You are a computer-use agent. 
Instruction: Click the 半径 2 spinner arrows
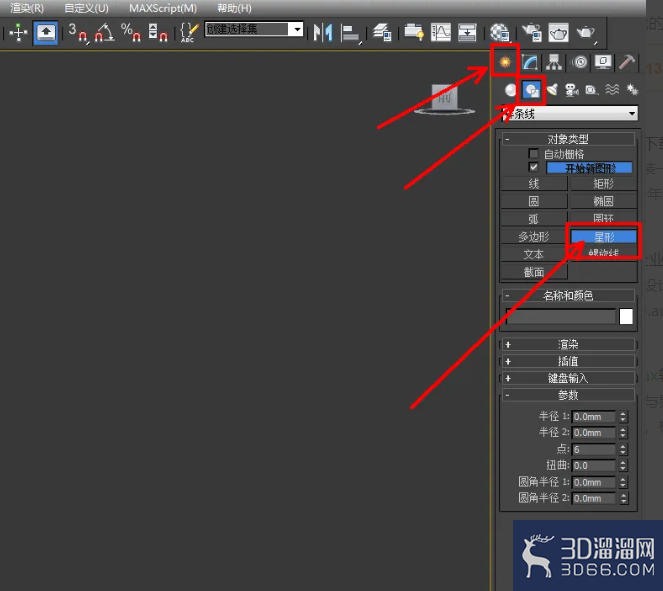(x=623, y=433)
